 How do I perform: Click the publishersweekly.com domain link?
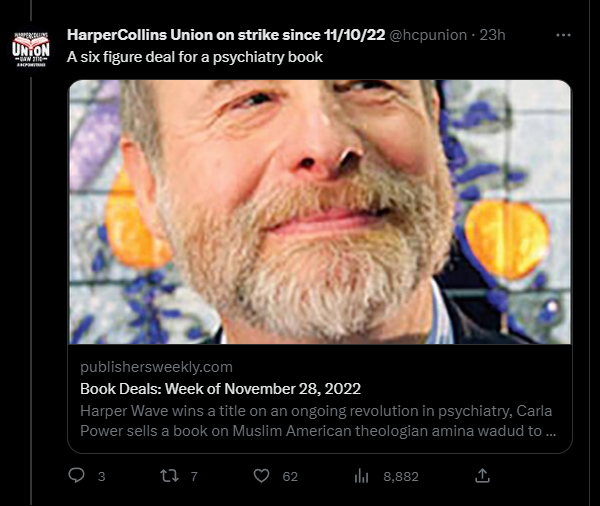coord(156,367)
